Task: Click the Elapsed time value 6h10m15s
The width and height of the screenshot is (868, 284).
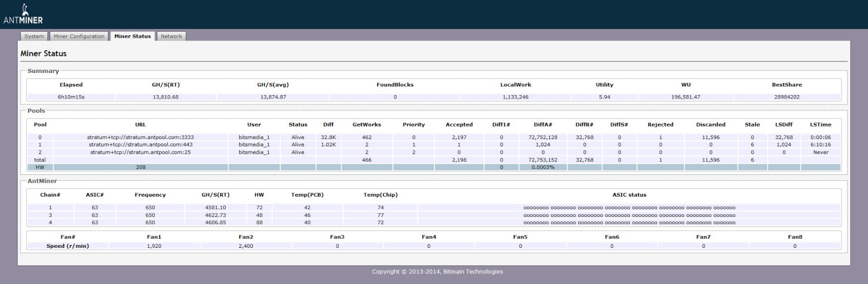Action: coord(71,97)
